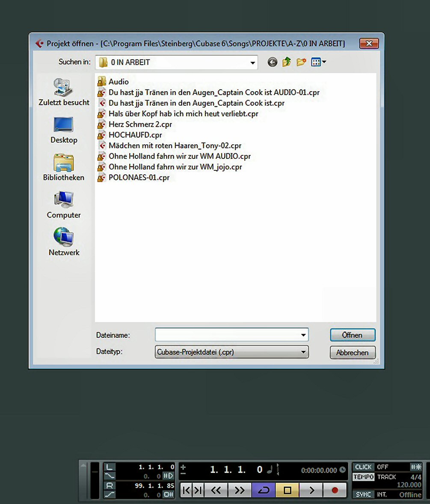Click the Stop transport button
430x504 pixels.
click(288, 490)
